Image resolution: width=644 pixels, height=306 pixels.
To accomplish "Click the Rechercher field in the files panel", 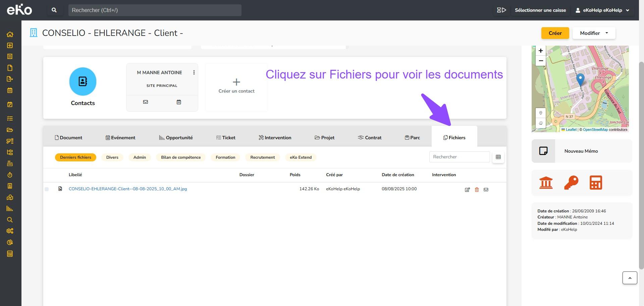I will tap(459, 157).
